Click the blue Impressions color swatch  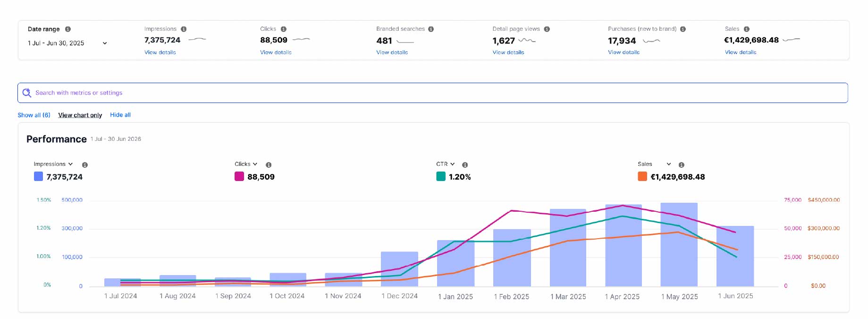[x=39, y=176]
